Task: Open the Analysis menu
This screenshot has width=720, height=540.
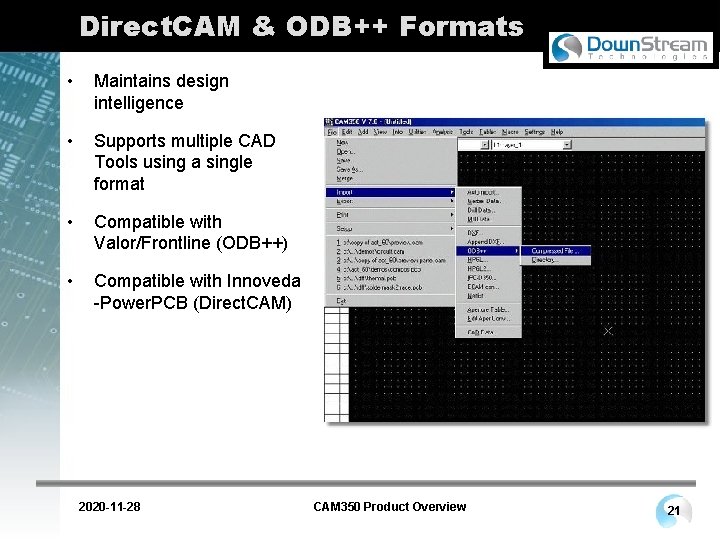Action: coord(443,132)
